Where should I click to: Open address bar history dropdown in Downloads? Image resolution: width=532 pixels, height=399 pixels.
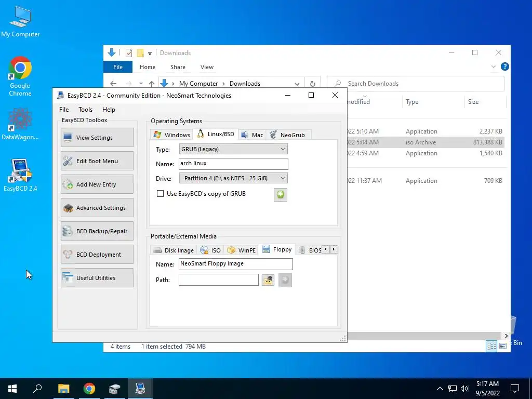297,84
